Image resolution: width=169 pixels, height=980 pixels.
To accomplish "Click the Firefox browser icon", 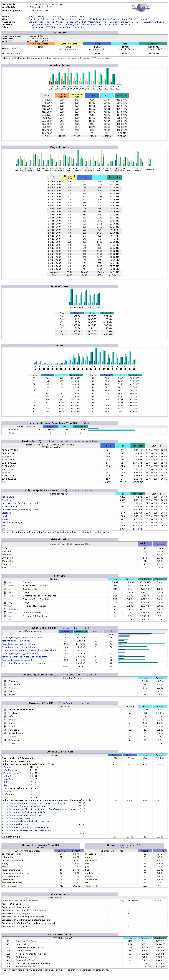I will pyautogui.click(x=5, y=713).
